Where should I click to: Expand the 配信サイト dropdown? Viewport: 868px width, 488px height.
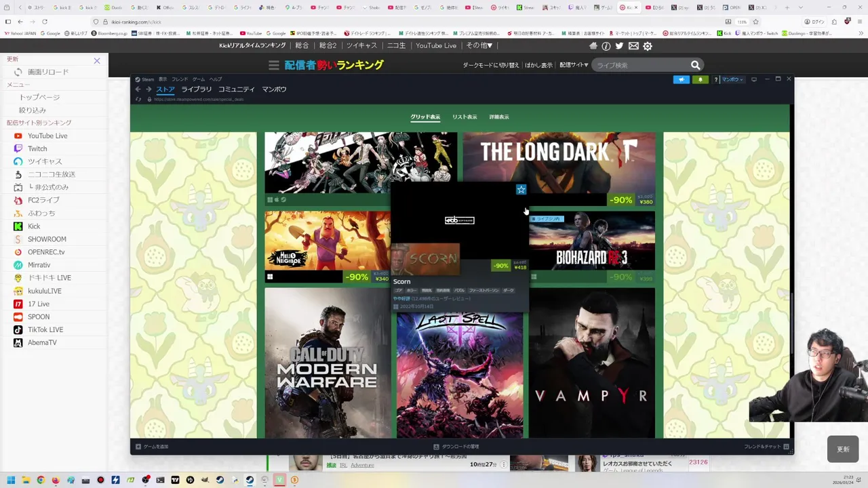(x=574, y=65)
